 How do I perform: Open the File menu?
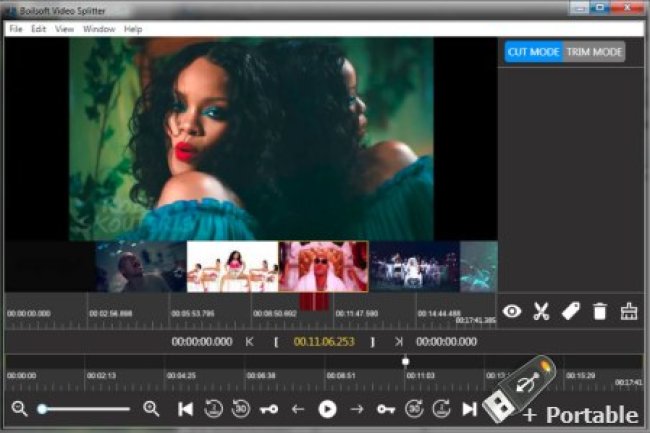(15, 29)
